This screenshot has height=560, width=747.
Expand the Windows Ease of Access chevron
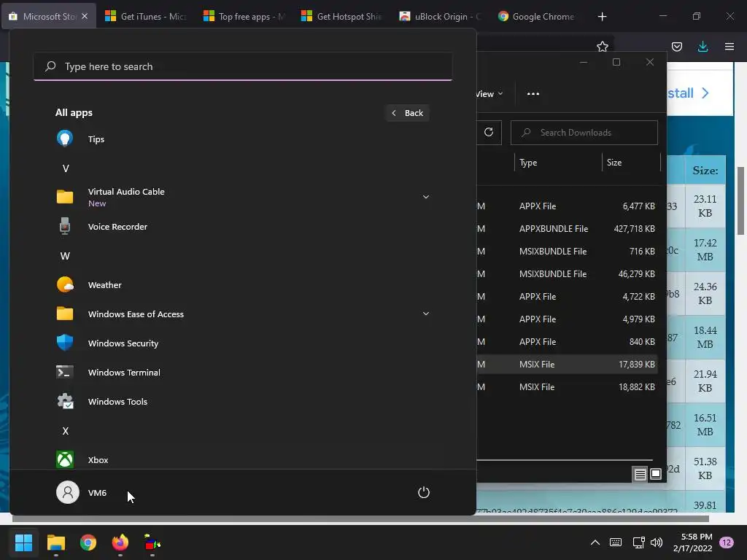pos(426,314)
